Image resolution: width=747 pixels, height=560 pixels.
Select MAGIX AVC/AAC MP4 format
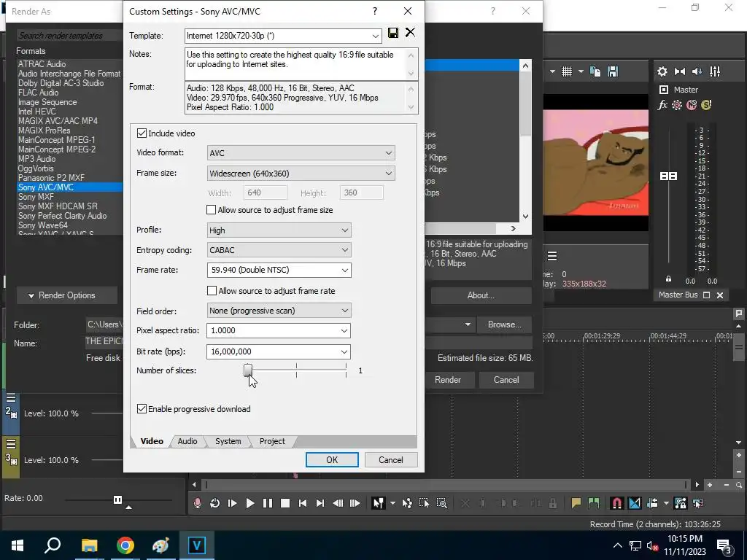pyautogui.click(x=58, y=121)
